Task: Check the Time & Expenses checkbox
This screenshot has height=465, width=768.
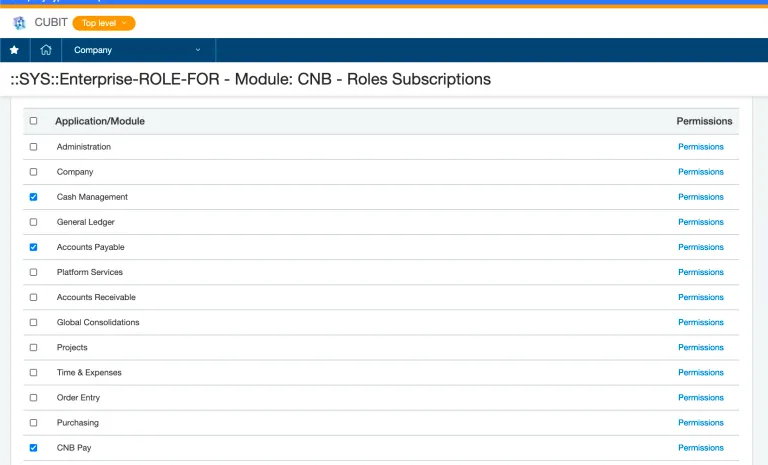Action: point(33,372)
